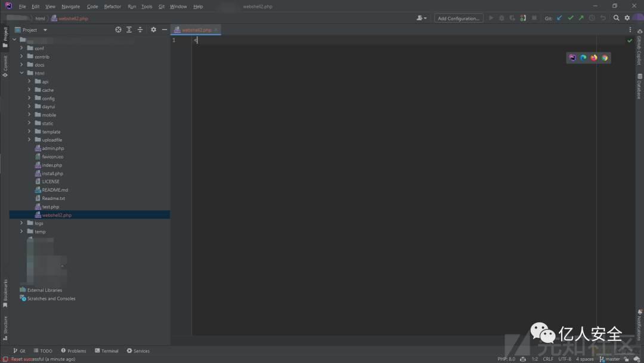This screenshot has height=363, width=644.
Task: Toggle the Bookmarks side panel
Action: click(5, 294)
